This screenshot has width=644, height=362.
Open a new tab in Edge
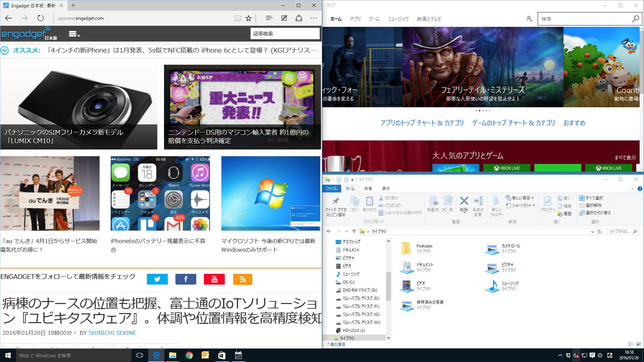pos(73,5)
